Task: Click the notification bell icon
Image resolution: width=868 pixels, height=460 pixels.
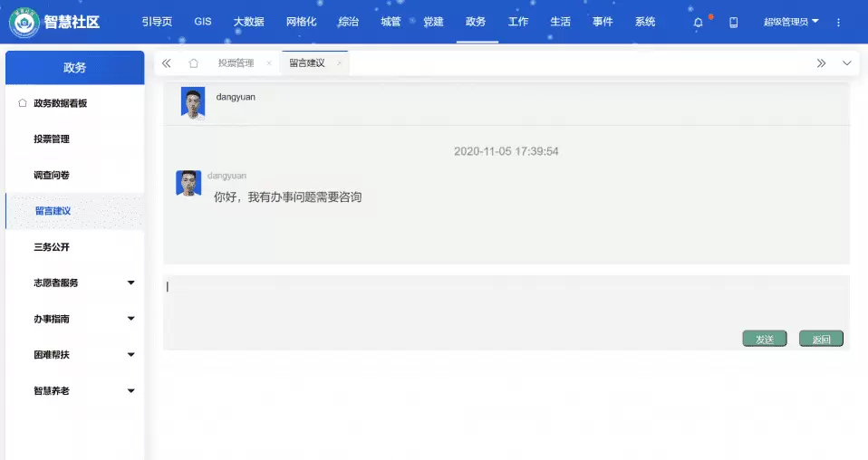Action: pos(698,22)
